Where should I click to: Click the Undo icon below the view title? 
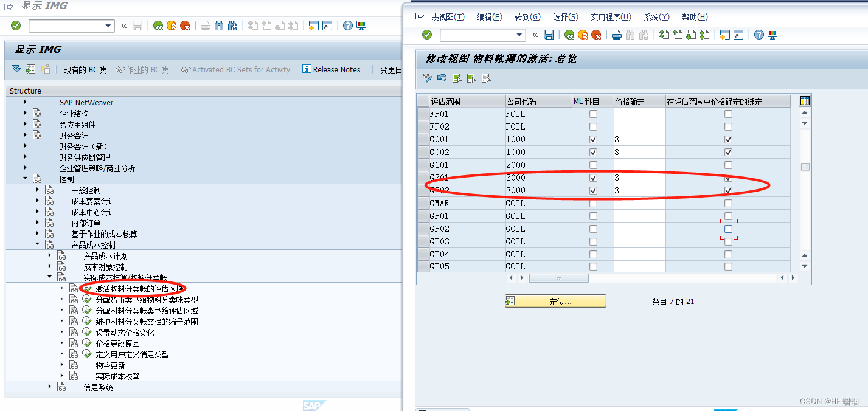tap(442, 78)
